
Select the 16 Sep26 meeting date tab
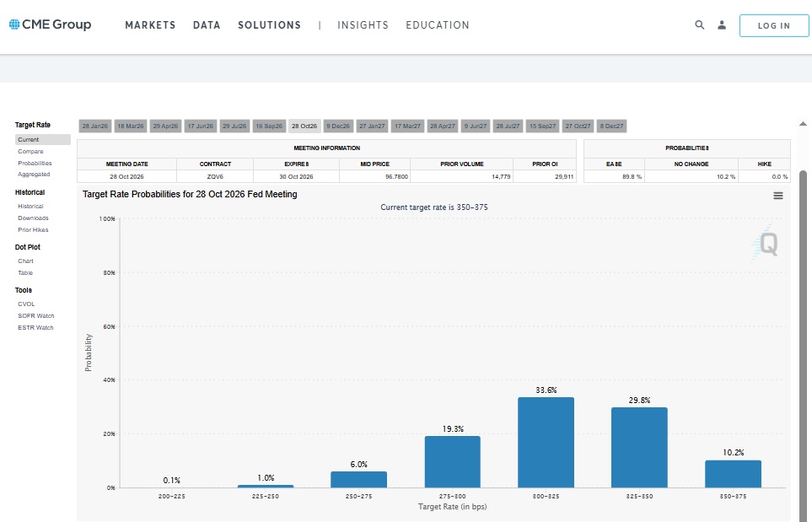pos(269,126)
